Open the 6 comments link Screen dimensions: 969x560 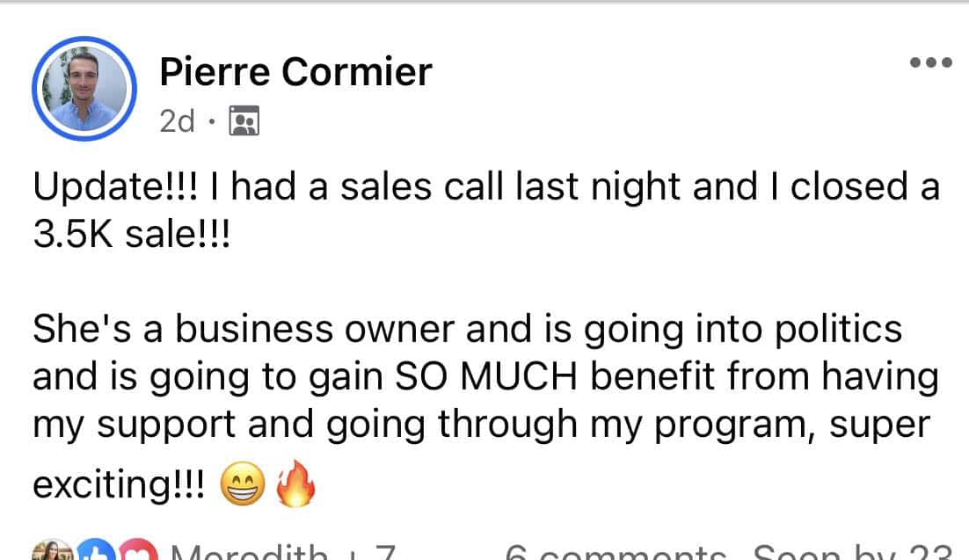coord(616,553)
